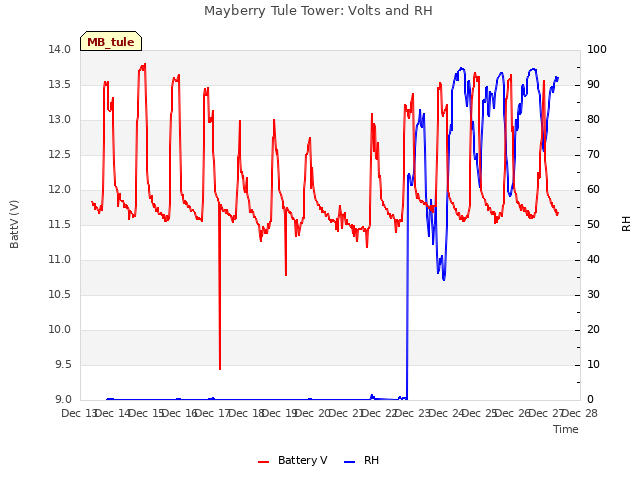The width and height of the screenshot is (640, 480).
Task: Click the 12.5 left axis tick
Action: [x=60, y=155]
